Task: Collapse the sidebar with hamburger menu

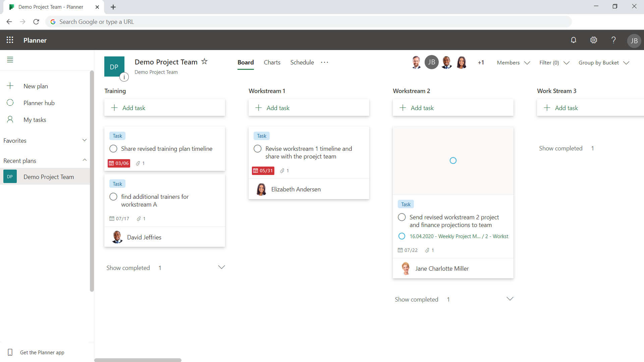Action: point(10,60)
